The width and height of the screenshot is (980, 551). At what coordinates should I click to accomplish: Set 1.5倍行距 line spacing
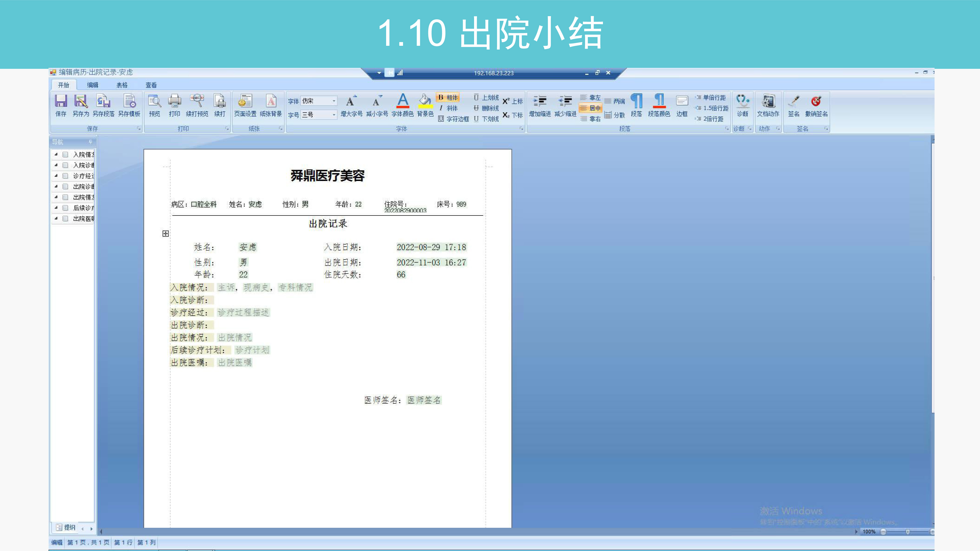[711, 108]
